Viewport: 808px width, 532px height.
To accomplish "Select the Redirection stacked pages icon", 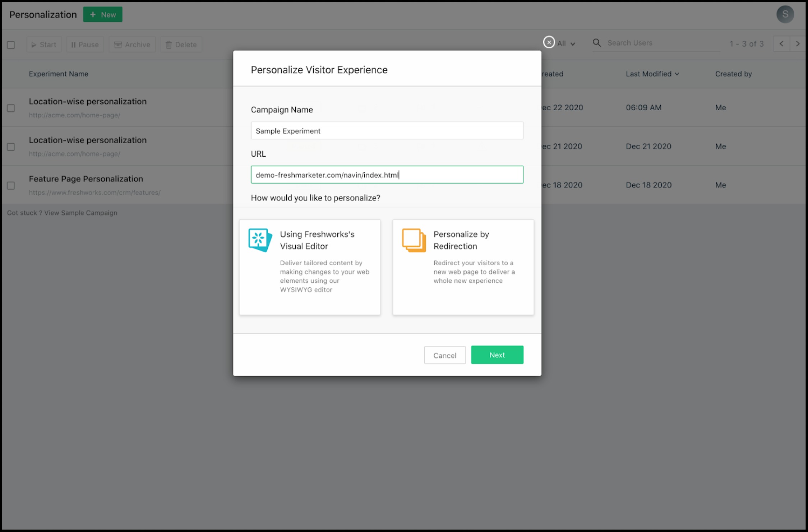I will pos(414,240).
